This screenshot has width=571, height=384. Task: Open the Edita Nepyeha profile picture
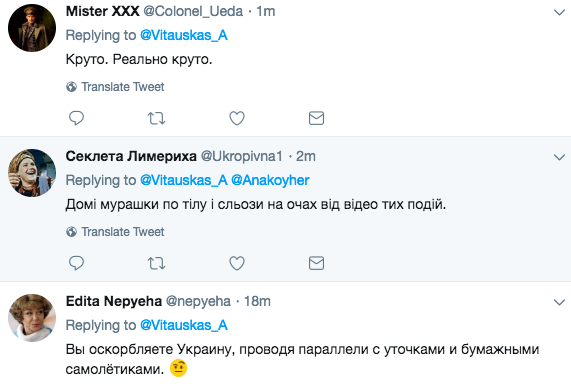(x=32, y=318)
